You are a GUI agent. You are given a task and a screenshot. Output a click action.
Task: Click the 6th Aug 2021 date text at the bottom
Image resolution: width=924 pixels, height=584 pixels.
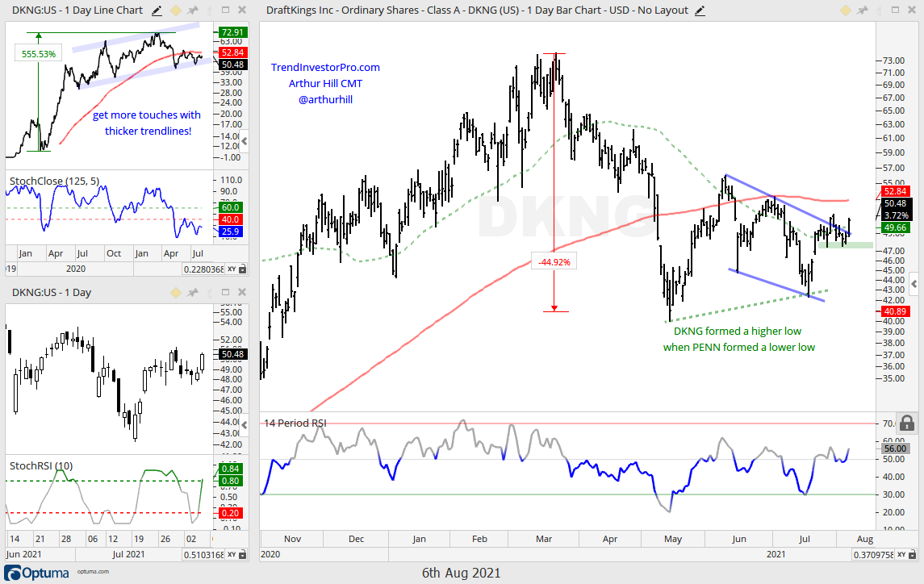pyautogui.click(x=462, y=573)
